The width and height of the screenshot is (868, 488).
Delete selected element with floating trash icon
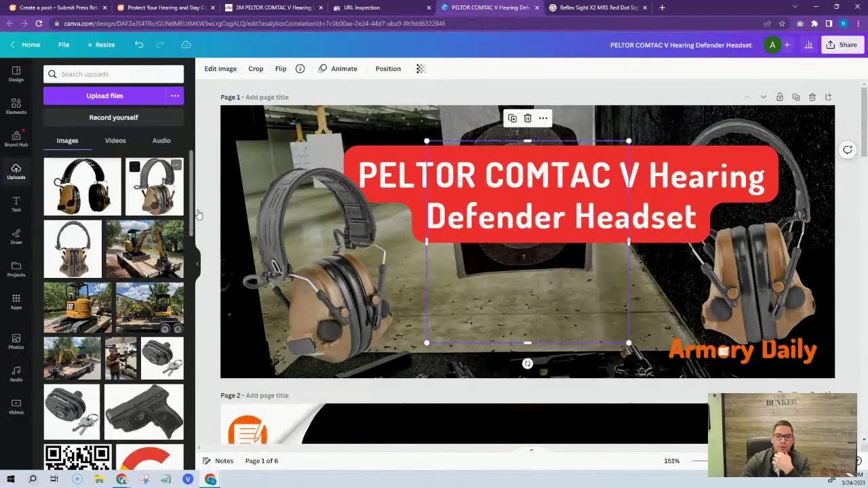[x=528, y=118]
